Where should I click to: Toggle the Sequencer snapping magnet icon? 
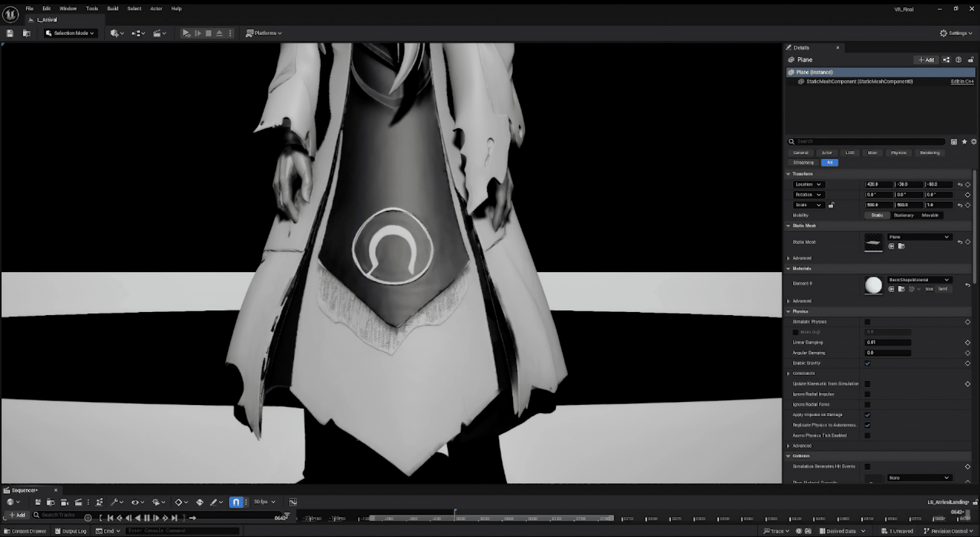pyautogui.click(x=236, y=502)
